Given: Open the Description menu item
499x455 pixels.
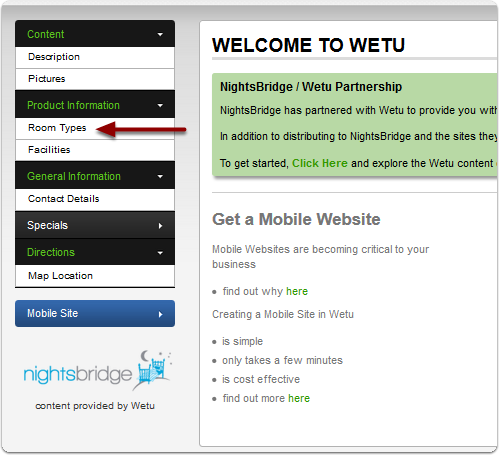Looking at the screenshot, I should (95, 57).
